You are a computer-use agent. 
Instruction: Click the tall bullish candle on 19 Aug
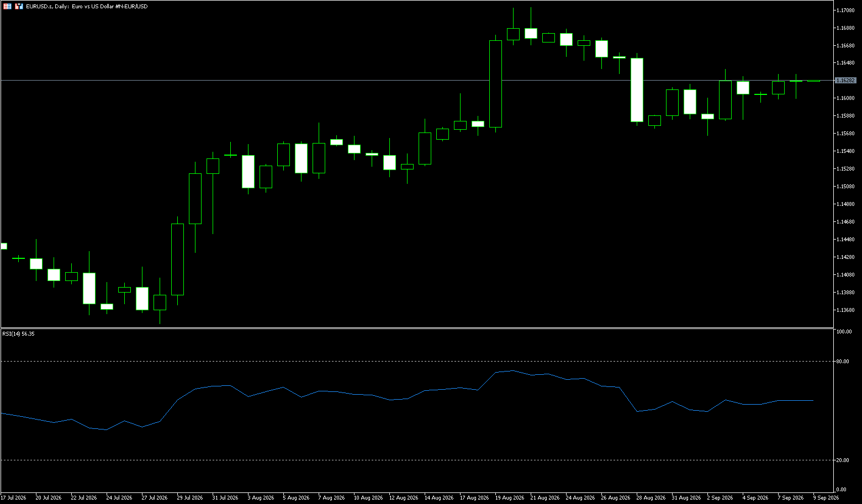(x=495, y=84)
